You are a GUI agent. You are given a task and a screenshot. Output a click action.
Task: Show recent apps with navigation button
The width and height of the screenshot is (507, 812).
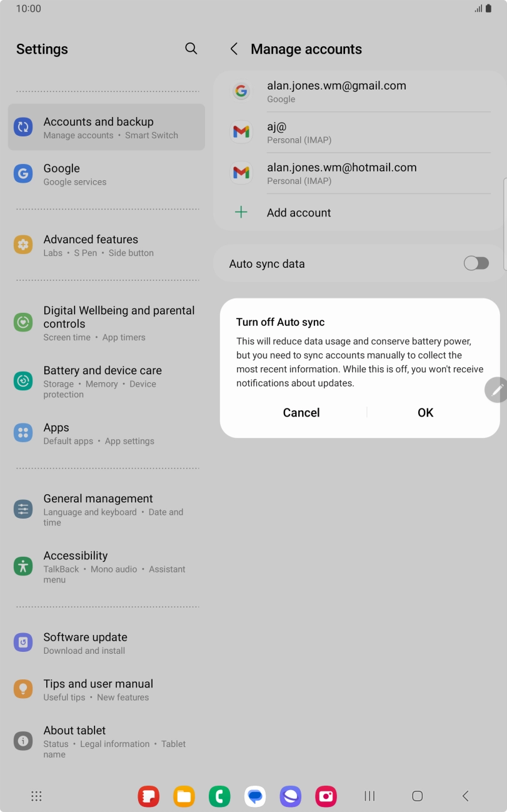pyautogui.click(x=369, y=796)
